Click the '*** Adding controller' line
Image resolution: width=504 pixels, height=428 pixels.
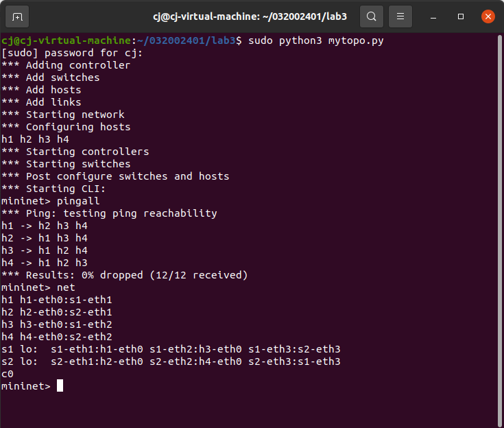66,65
